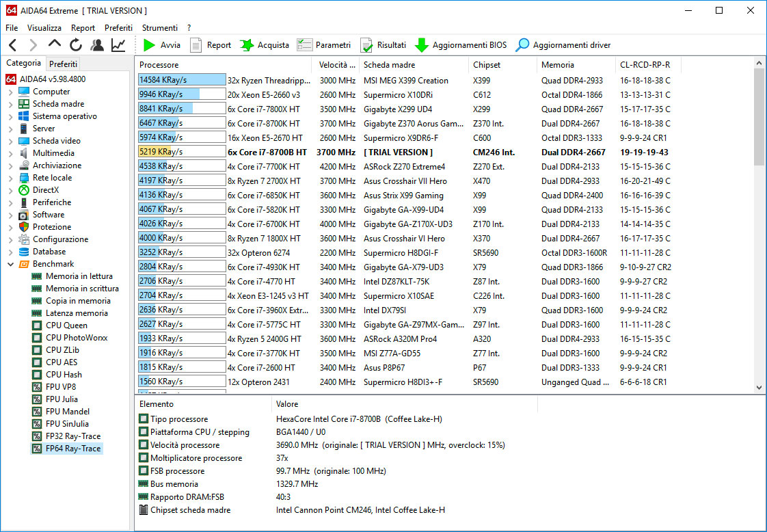This screenshot has width=767, height=532.
Task: Click the Parametri checklist icon
Action: coord(304,46)
